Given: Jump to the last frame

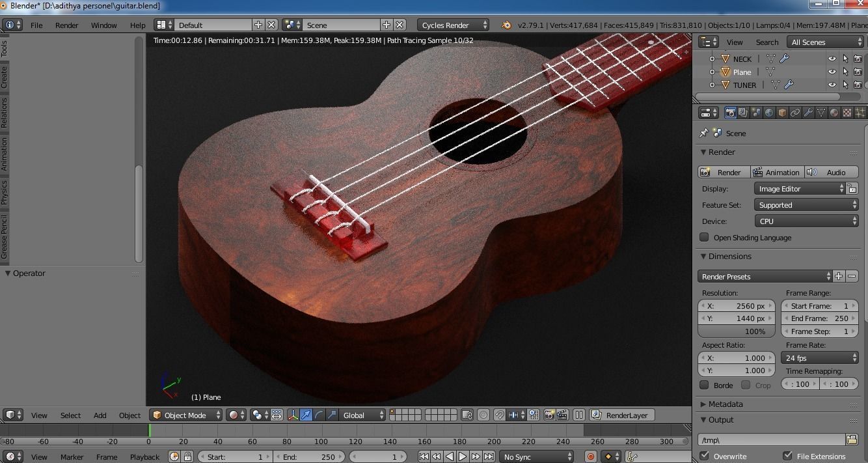Looking at the screenshot, I should 489,456.
